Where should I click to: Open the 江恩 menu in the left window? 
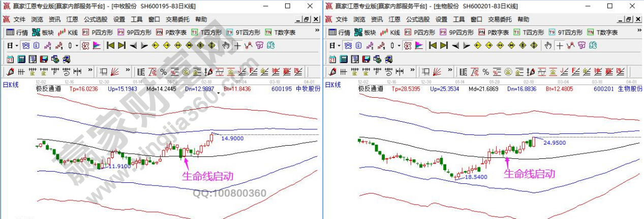(x=72, y=19)
